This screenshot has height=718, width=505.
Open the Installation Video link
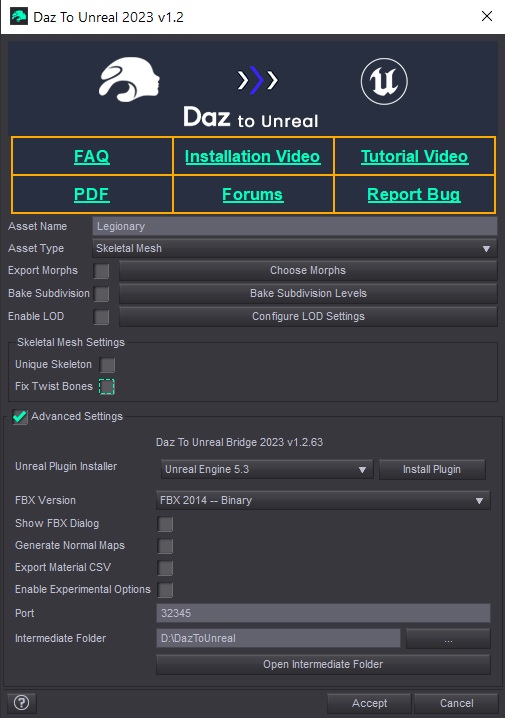point(252,157)
